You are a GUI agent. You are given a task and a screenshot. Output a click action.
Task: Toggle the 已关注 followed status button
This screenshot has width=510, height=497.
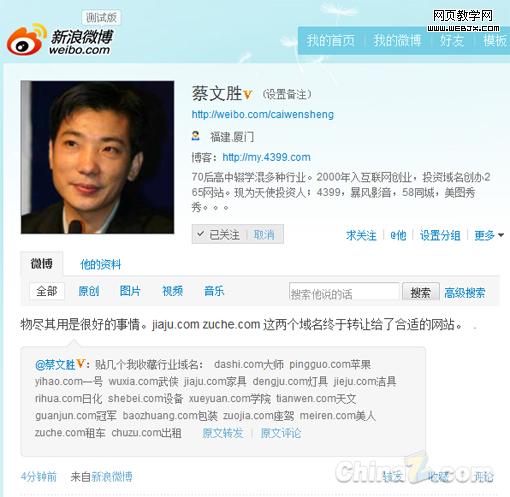point(219,235)
